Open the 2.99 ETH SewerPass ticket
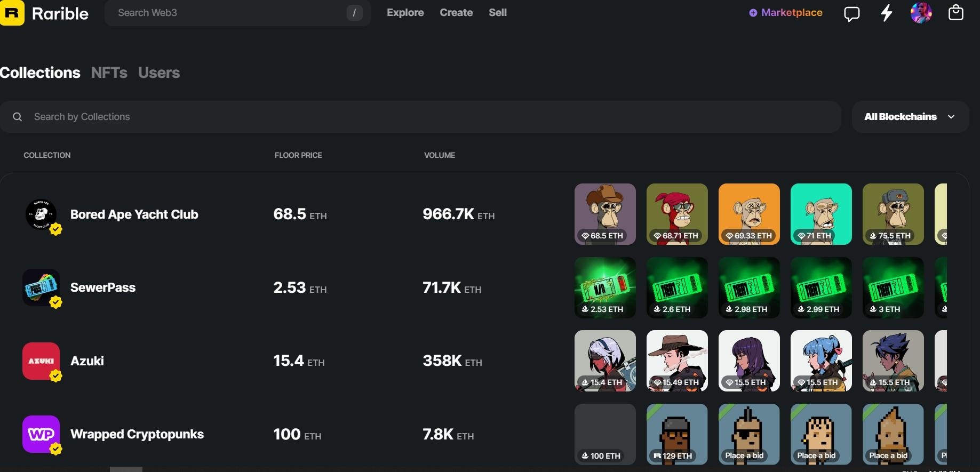Viewport: 980px width, 472px height. click(821, 287)
